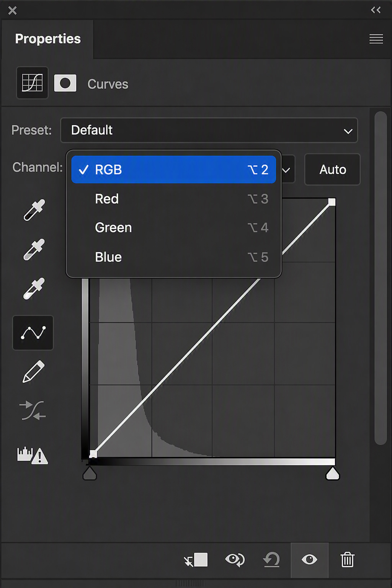Image resolution: width=392 pixels, height=588 pixels.
Task: Toggle layer visibility eye icon
Action: pos(309,560)
